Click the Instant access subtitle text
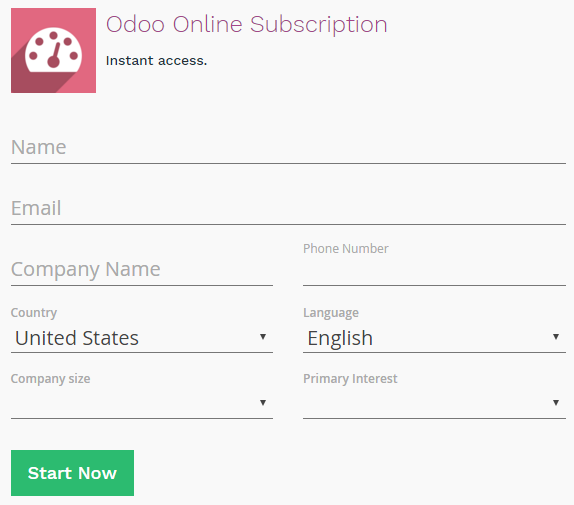Screen dimensions: 574x505 coord(156,60)
